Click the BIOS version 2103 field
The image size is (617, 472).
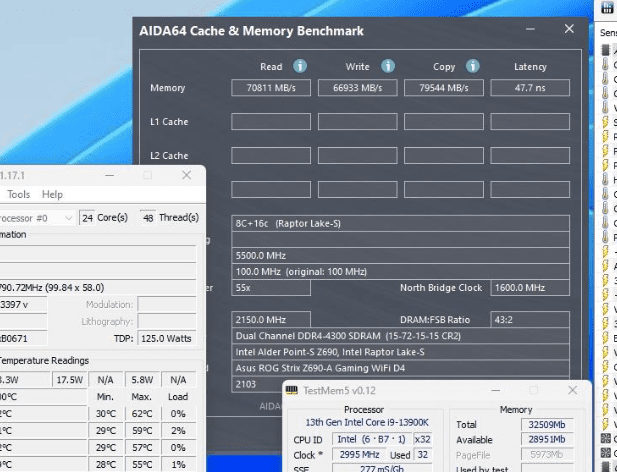[257, 384]
